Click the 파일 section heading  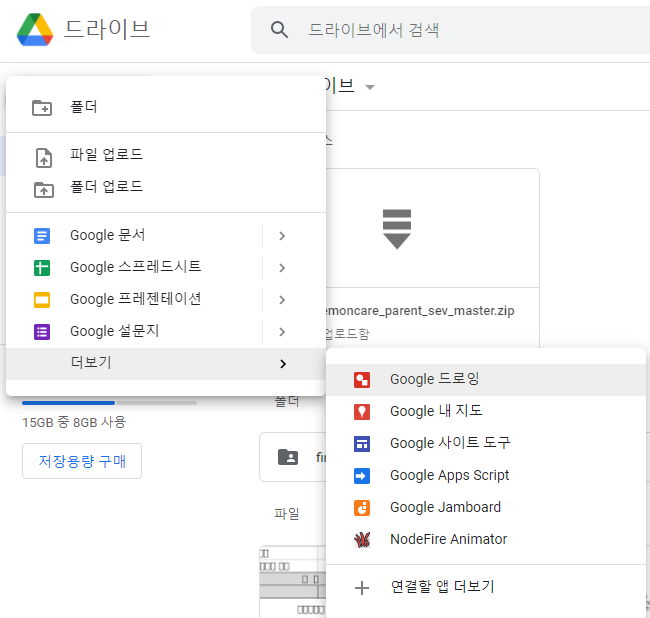tap(286, 514)
